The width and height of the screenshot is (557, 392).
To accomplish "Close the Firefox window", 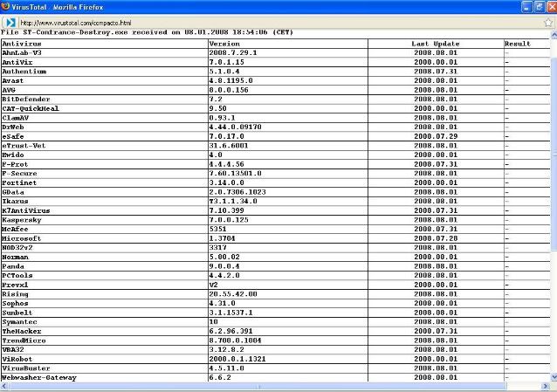I will click(552, 7).
